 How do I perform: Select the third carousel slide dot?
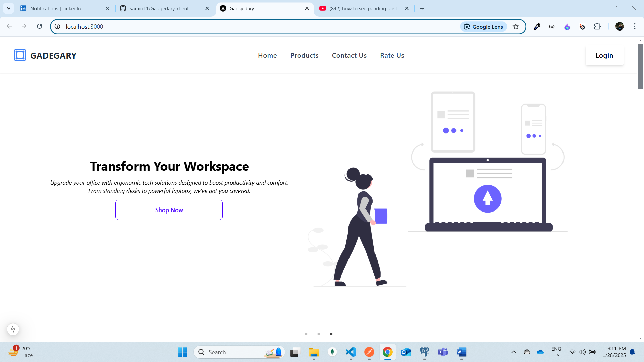(331, 334)
